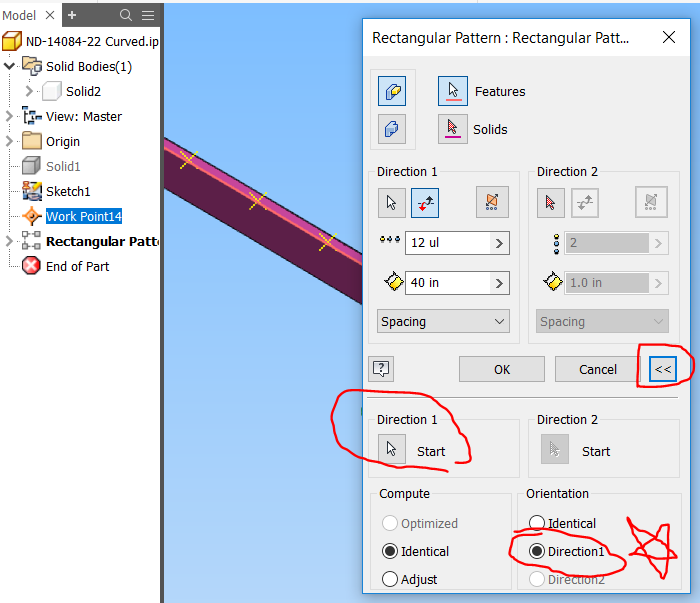
Task: Search the Model browser with magnifier icon
Action: pos(126,15)
